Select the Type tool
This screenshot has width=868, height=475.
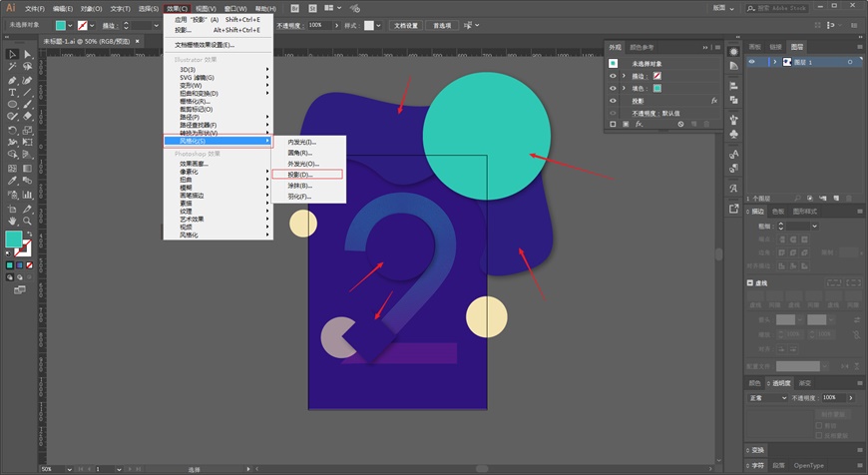coord(12,93)
